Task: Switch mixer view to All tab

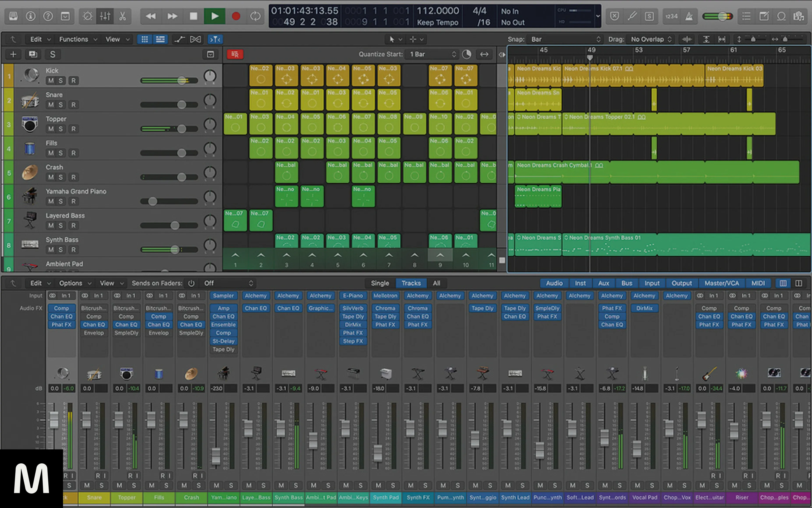Action: point(436,283)
